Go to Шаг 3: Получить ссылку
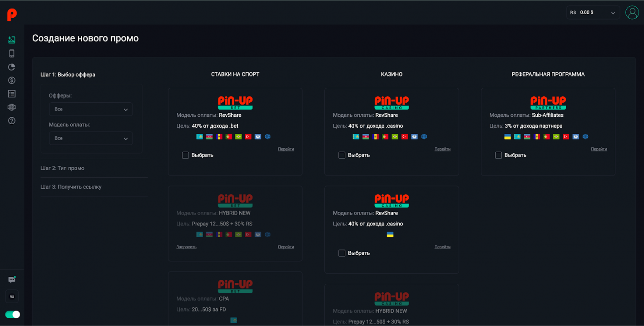This screenshot has width=644, height=326. click(71, 187)
